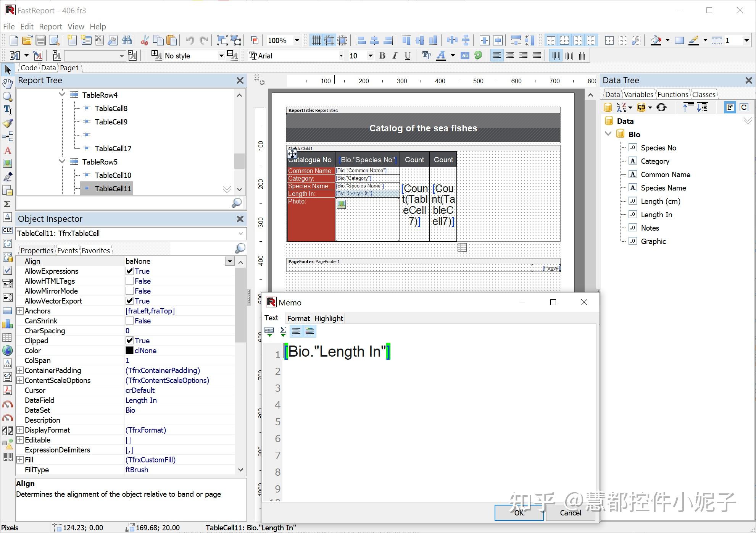Click the Color clNone swatch
The height and width of the screenshot is (533, 756).
click(x=129, y=350)
